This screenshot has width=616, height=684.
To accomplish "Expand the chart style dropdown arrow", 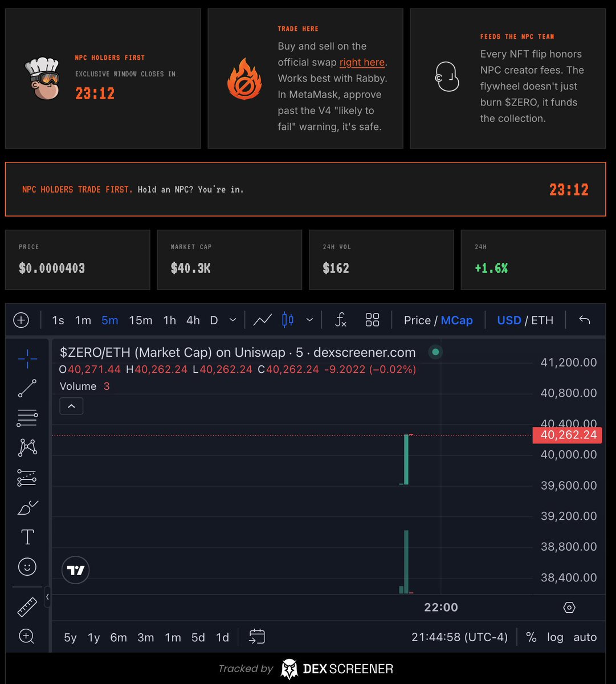I will coord(309,320).
